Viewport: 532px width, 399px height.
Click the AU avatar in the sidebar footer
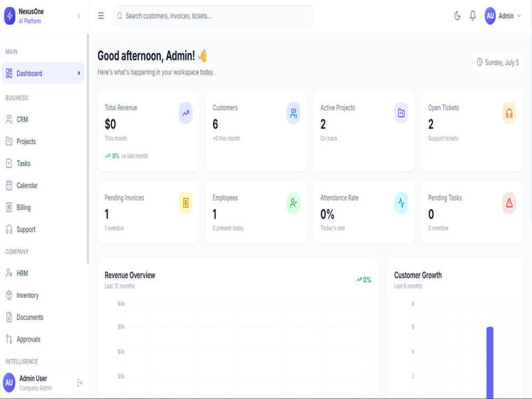9,383
